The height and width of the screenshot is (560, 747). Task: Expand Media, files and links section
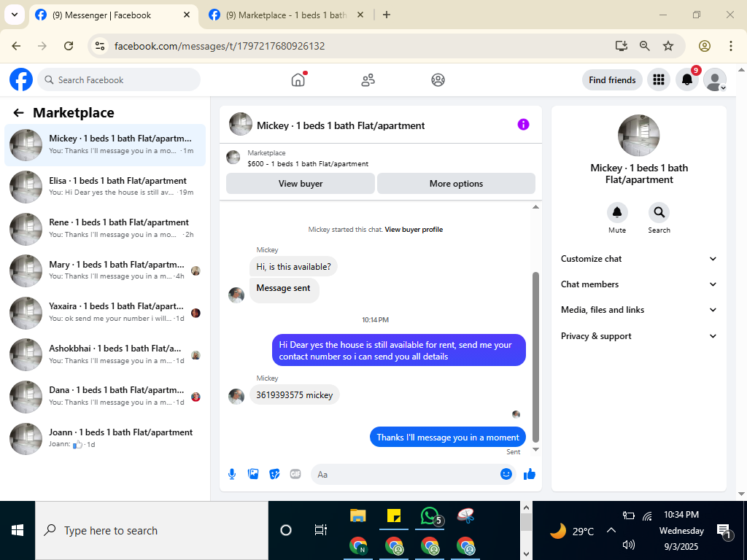(638, 310)
